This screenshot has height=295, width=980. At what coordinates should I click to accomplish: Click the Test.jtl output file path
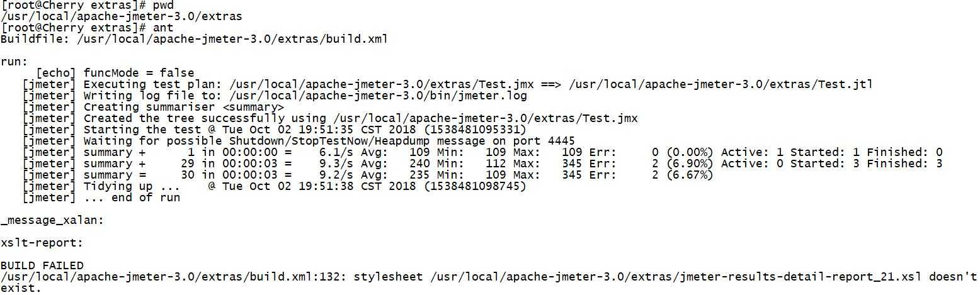(x=721, y=84)
